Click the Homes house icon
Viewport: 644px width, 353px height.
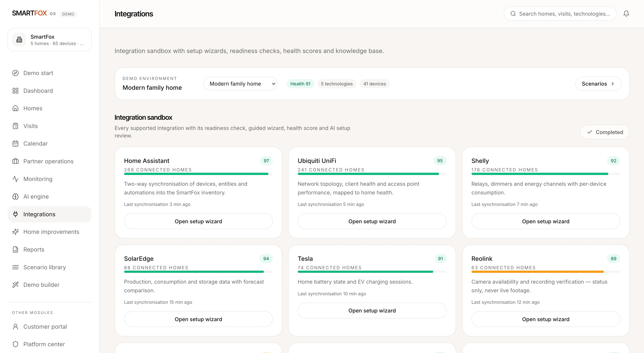pos(15,108)
